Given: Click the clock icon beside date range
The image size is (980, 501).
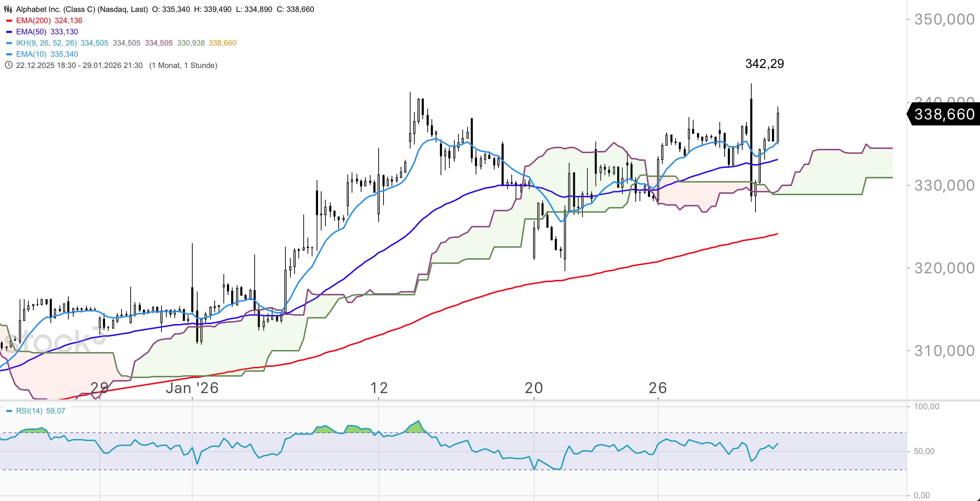Looking at the screenshot, I should coord(8,65).
